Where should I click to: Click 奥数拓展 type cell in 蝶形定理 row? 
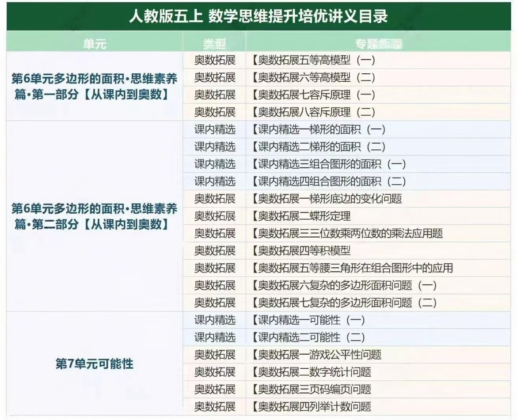pyautogui.click(x=215, y=216)
